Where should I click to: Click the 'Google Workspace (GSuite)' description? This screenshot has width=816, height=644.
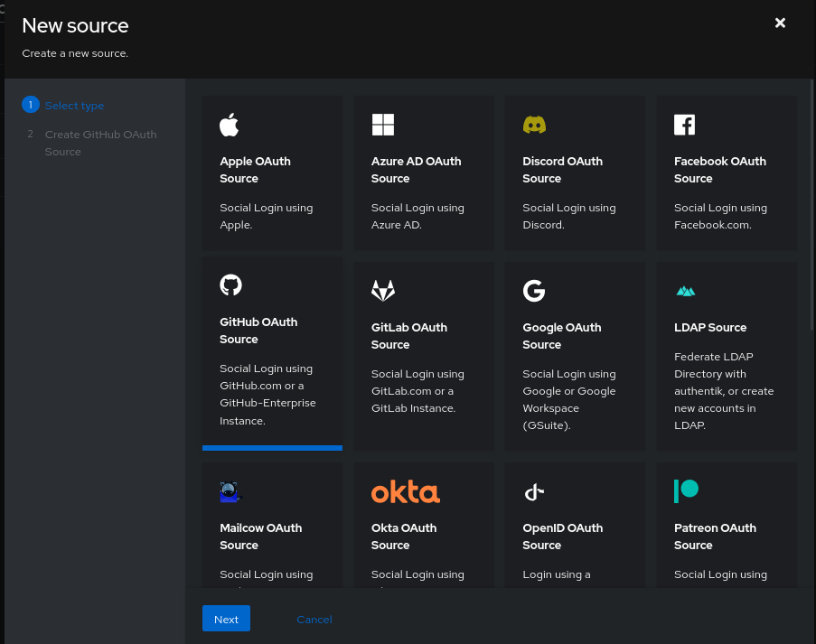[x=568, y=399]
